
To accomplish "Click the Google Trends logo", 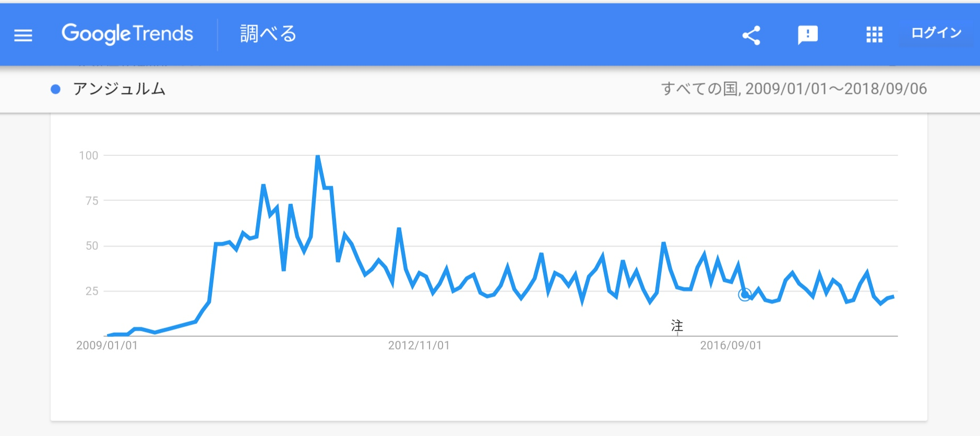I will tap(127, 34).
